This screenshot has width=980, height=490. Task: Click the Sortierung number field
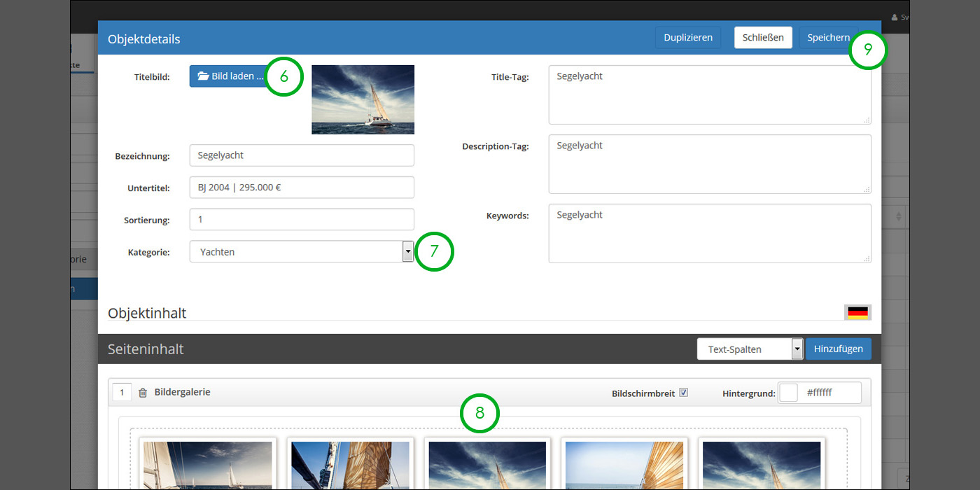(302, 220)
